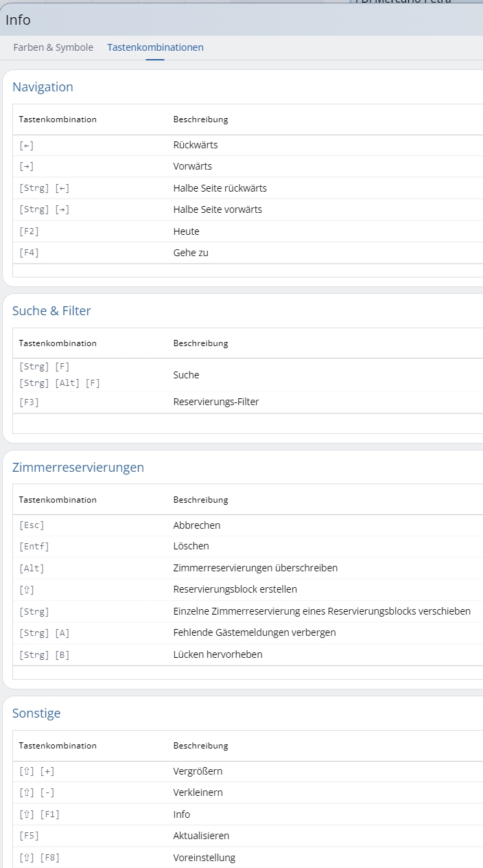
Task: Click the Info dialog title
Action: 18,20
